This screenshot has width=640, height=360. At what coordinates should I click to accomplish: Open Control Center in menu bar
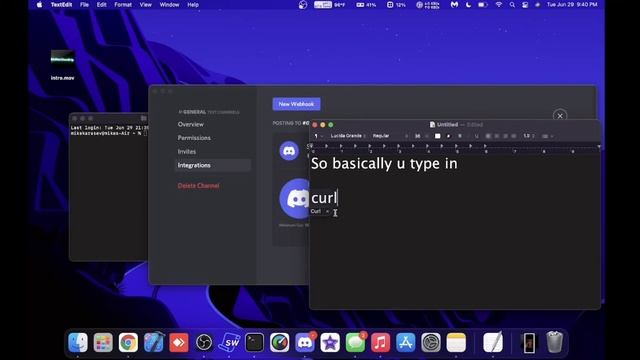pos(525,5)
